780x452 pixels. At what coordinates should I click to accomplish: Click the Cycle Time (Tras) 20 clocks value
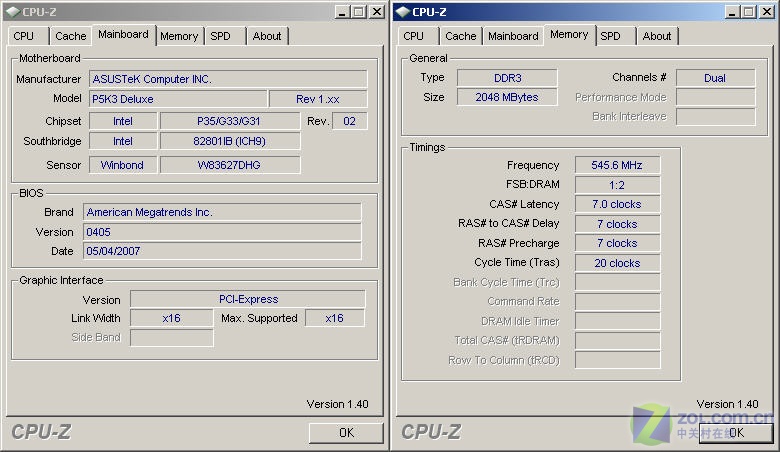[x=617, y=263]
